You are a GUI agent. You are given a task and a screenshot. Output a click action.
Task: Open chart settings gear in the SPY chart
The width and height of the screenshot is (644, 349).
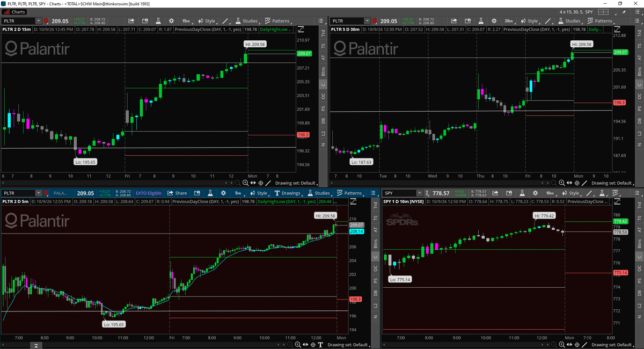click(x=536, y=193)
